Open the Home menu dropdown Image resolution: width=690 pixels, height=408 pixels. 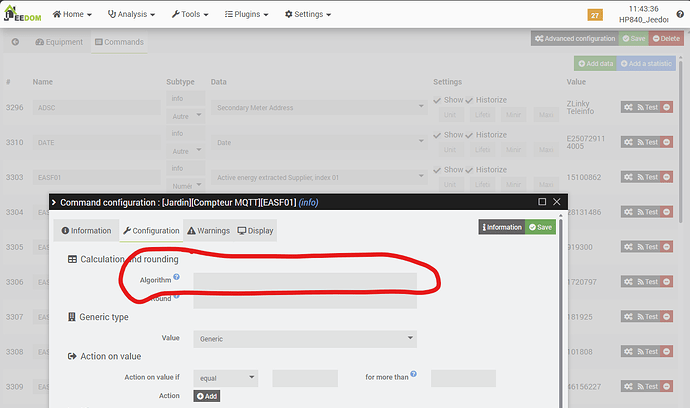tap(72, 14)
